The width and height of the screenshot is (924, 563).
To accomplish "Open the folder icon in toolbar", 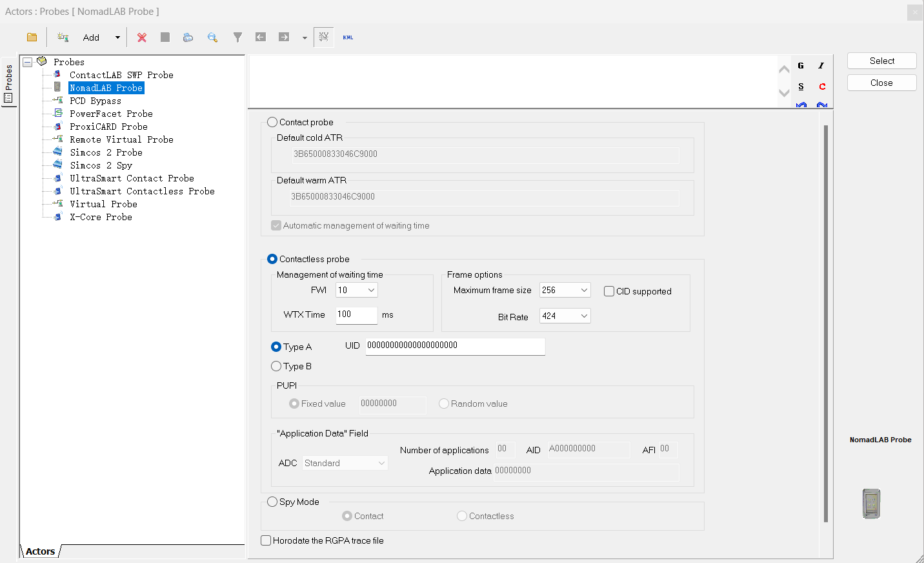I will 32,37.
